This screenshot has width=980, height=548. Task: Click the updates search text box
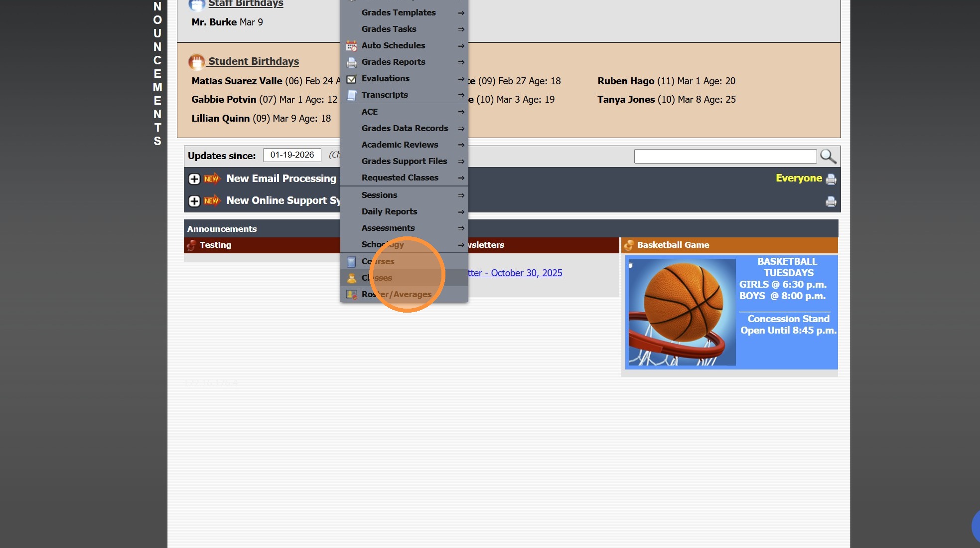coord(725,157)
